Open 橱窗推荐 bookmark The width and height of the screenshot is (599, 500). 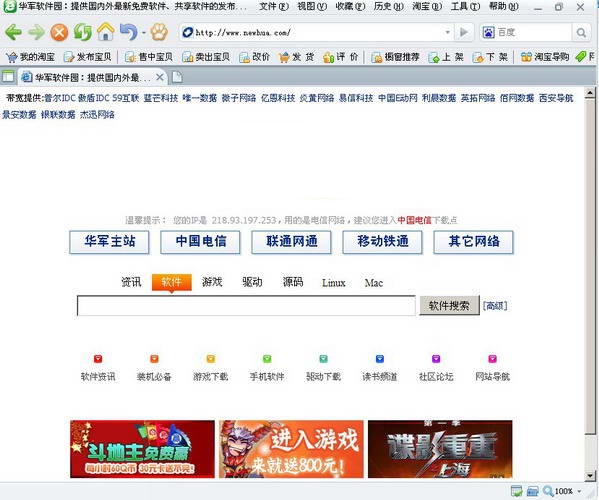[395, 57]
